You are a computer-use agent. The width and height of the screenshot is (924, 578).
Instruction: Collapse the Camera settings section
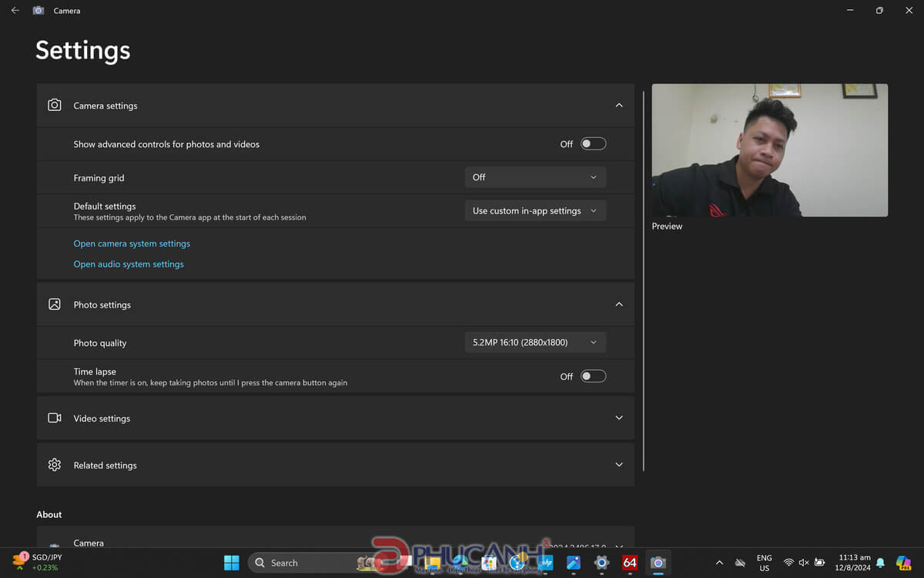click(619, 106)
